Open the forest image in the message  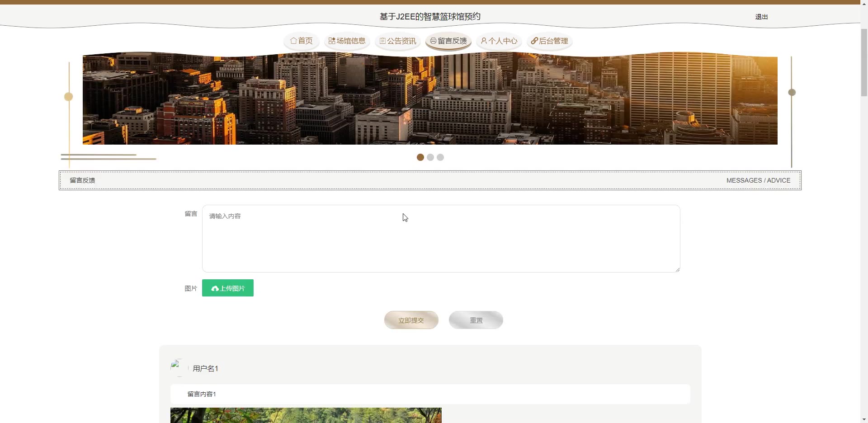[306, 415]
